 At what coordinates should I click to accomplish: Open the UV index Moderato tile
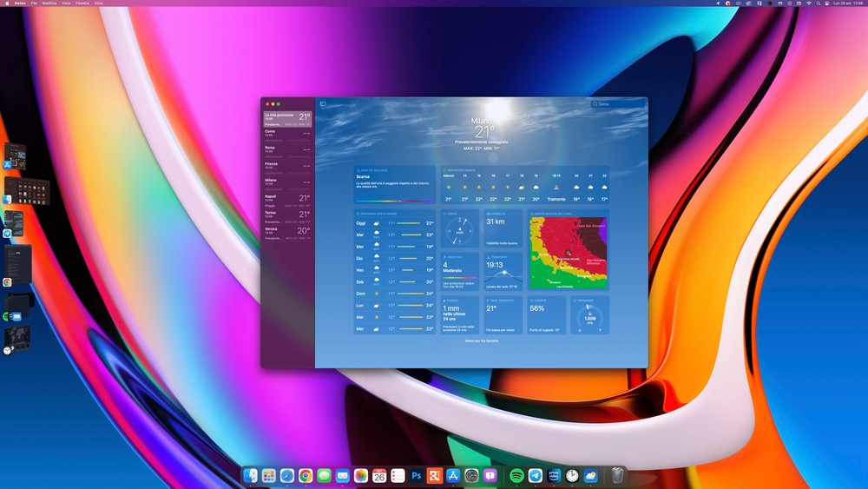[x=458, y=272]
